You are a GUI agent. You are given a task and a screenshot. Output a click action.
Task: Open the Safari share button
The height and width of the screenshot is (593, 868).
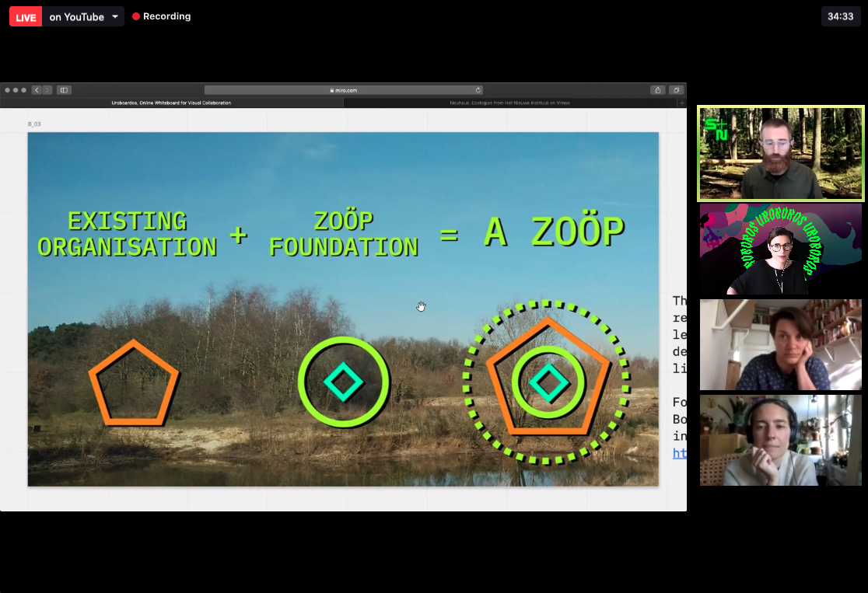658,90
